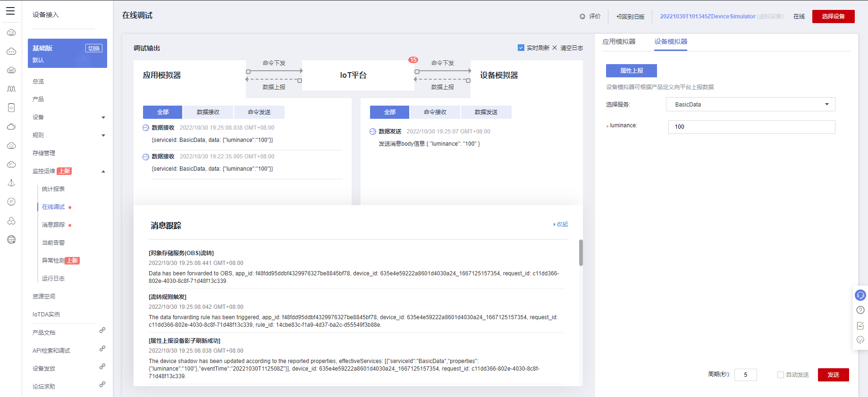Click the 评价 smiley icon in header
868x397 pixels.
[x=582, y=17]
